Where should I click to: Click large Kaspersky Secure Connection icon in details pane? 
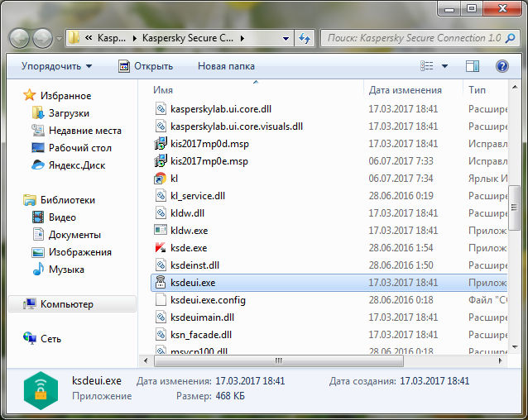pos(41,390)
